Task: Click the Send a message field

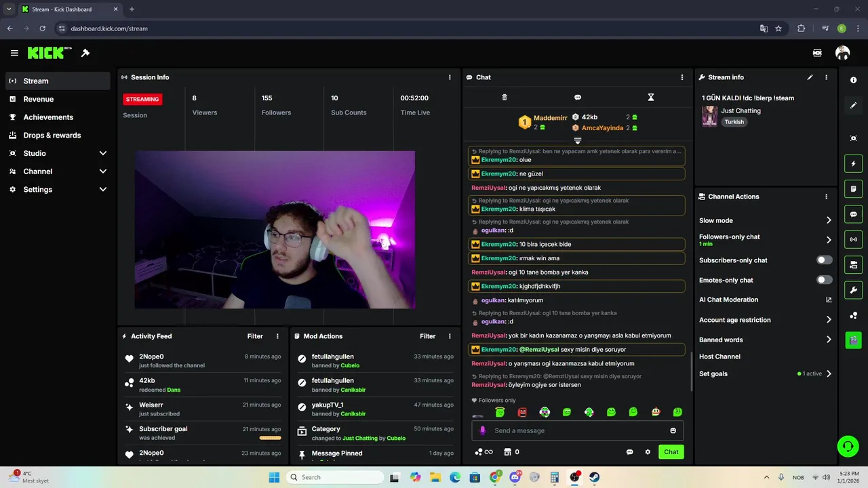Action: click(578, 430)
